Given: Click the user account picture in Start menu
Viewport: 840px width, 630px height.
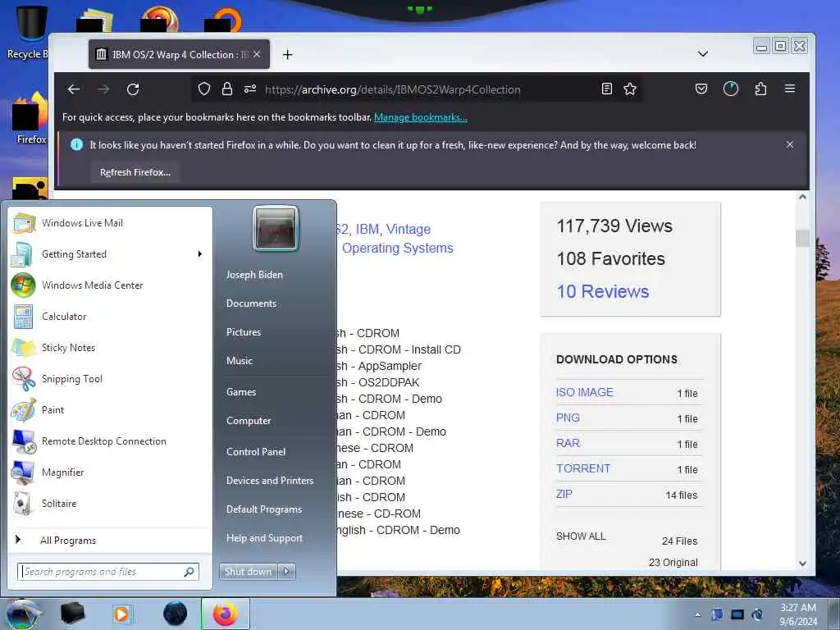Looking at the screenshot, I should pos(276,228).
